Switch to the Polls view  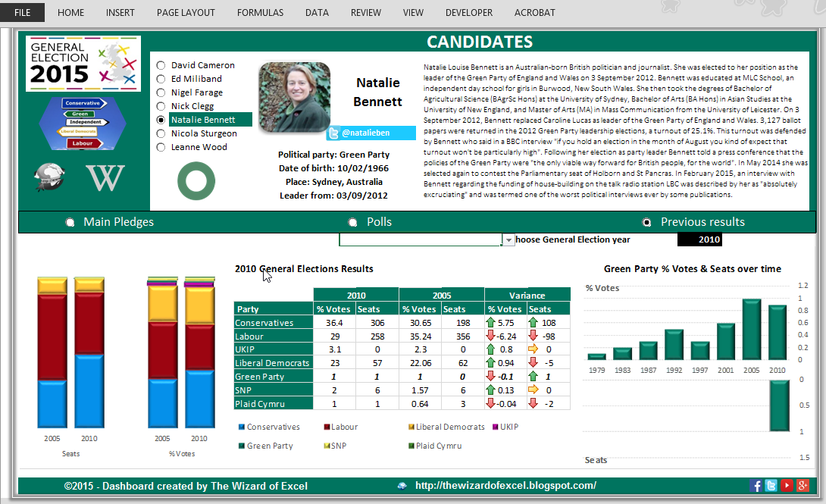pyautogui.click(x=352, y=221)
